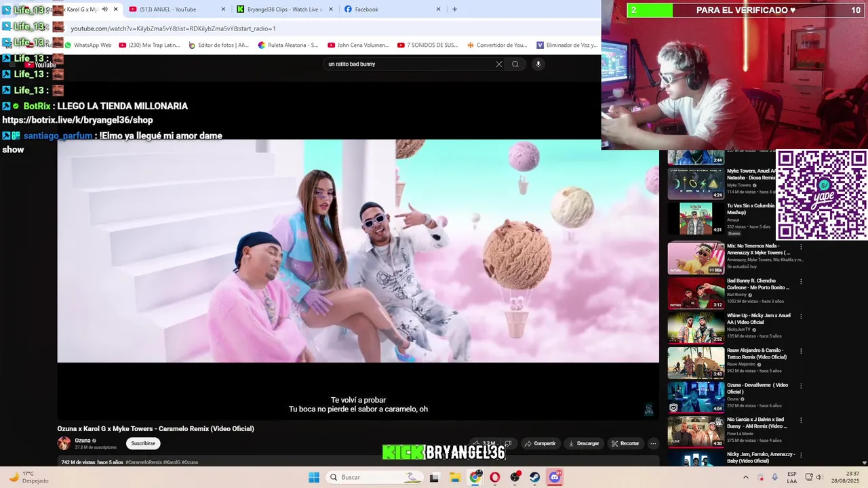This screenshot has height=488, width=868.
Task: Click the Recortar clip button
Action: click(x=625, y=443)
